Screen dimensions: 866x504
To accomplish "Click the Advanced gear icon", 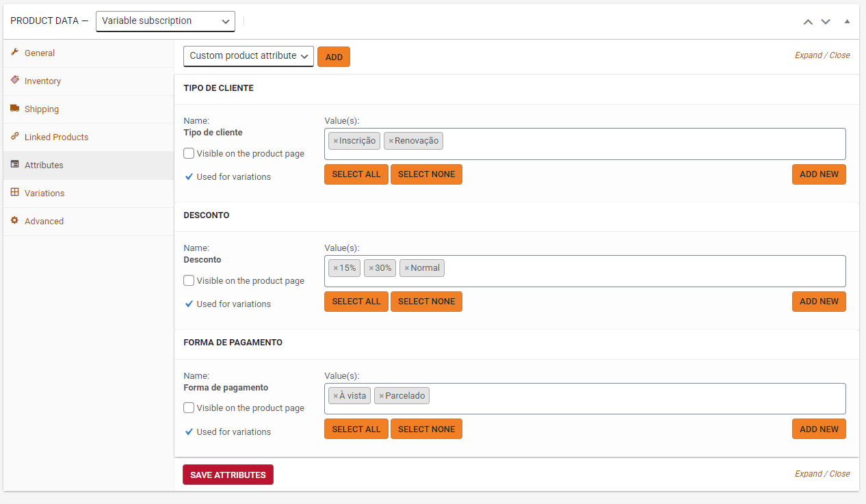I will click(14, 221).
